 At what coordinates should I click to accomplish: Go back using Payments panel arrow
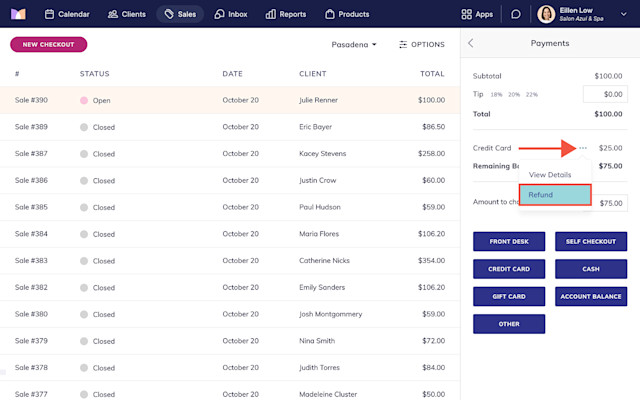click(x=471, y=43)
